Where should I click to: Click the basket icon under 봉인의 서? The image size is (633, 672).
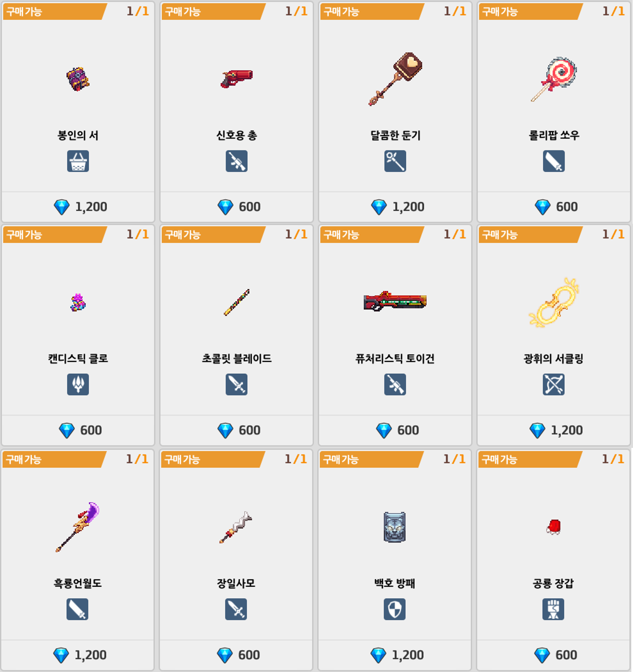point(78,161)
